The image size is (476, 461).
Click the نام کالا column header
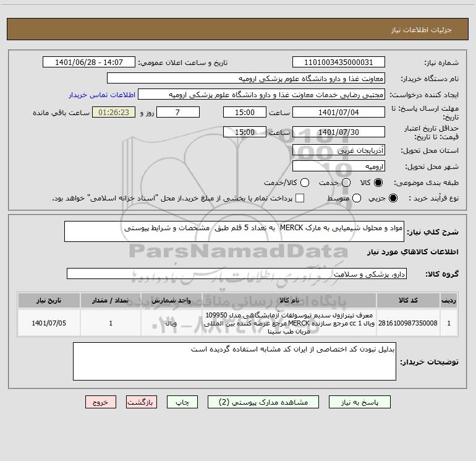coord(289,300)
